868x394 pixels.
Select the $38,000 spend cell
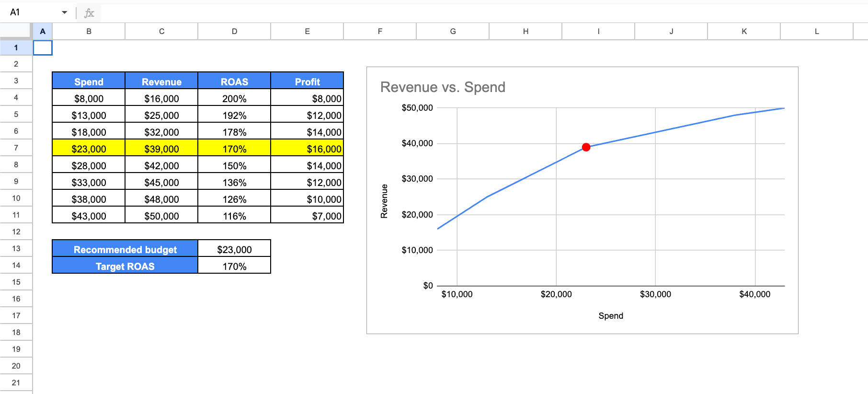(x=89, y=198)
